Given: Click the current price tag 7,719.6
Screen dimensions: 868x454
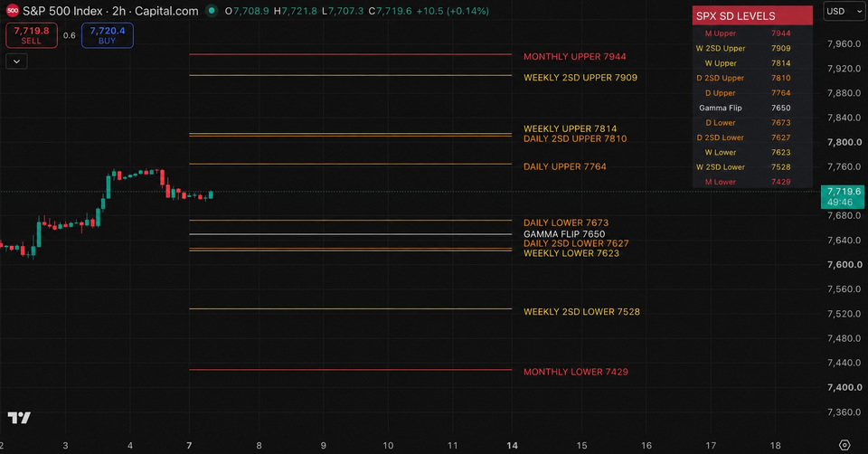Looking at the screenshot, I should (x=843, y=196).
